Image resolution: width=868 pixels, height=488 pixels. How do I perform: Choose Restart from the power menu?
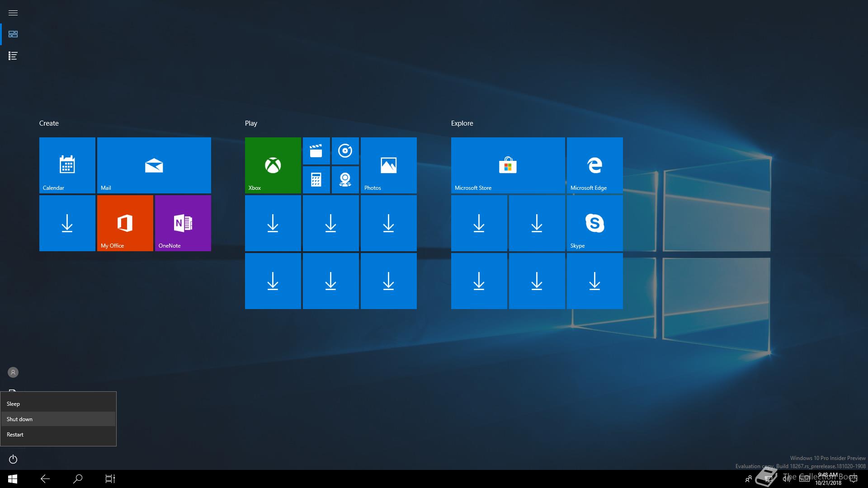coord(58,434)
